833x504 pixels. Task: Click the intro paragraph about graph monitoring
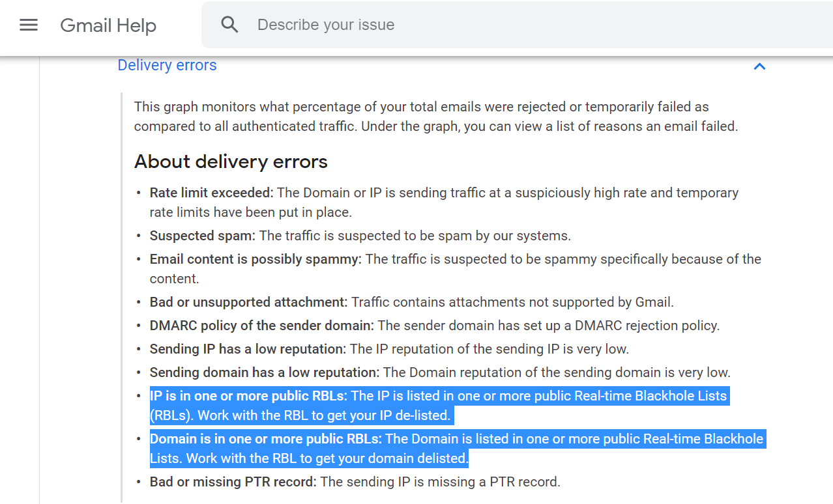point(436,117)
